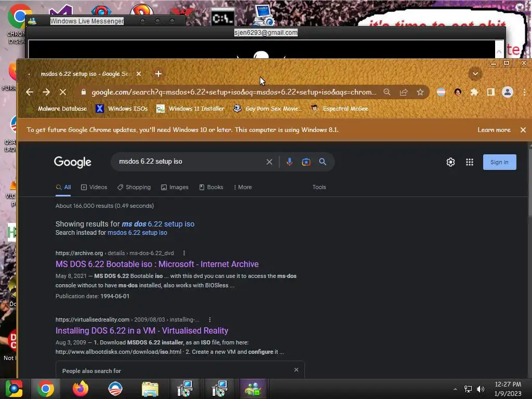Open the Windows 11 Installer bookmark

pyautogui.click(x=190, y=109)
